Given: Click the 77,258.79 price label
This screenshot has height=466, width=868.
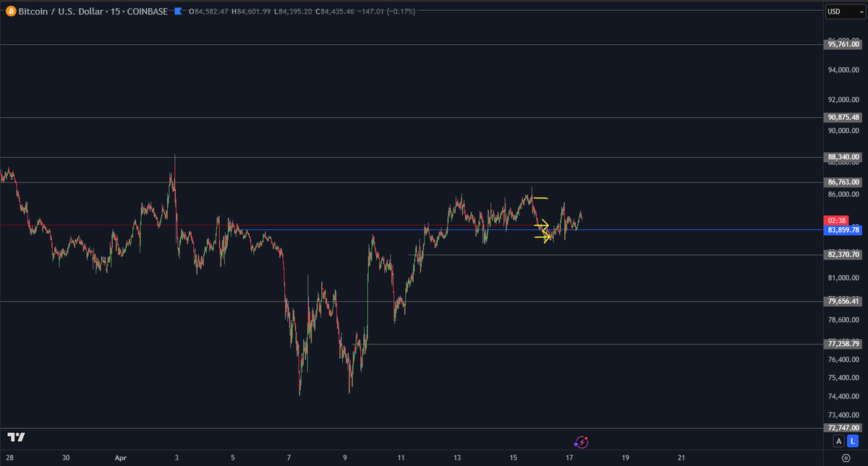Looking at the screenshot, I should (843, 344).
